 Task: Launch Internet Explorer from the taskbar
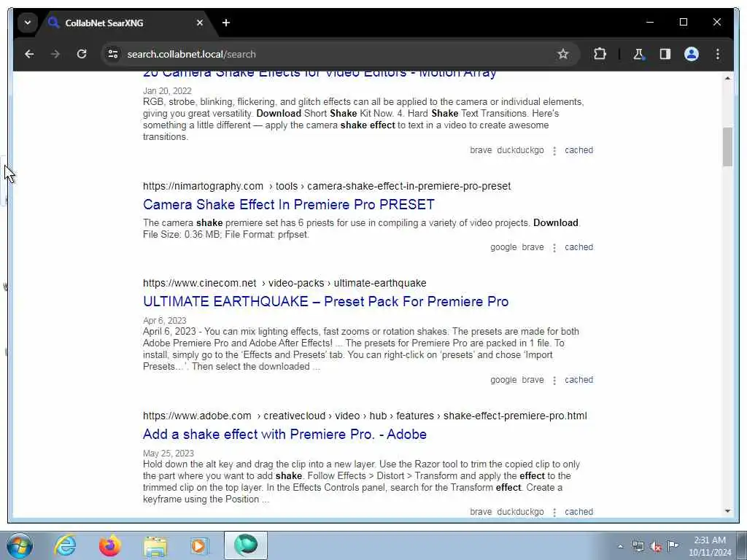pos(65,545)
